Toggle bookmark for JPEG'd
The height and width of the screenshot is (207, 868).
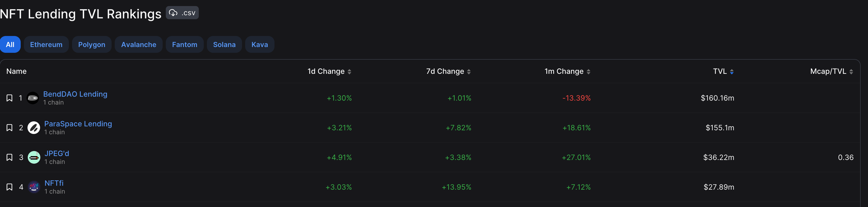point(9,157)
